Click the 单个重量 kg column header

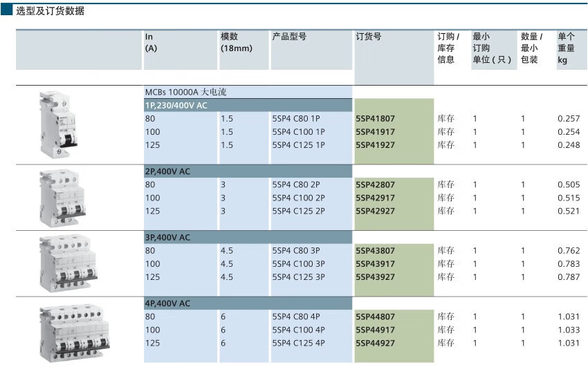(x=566, y=48)
